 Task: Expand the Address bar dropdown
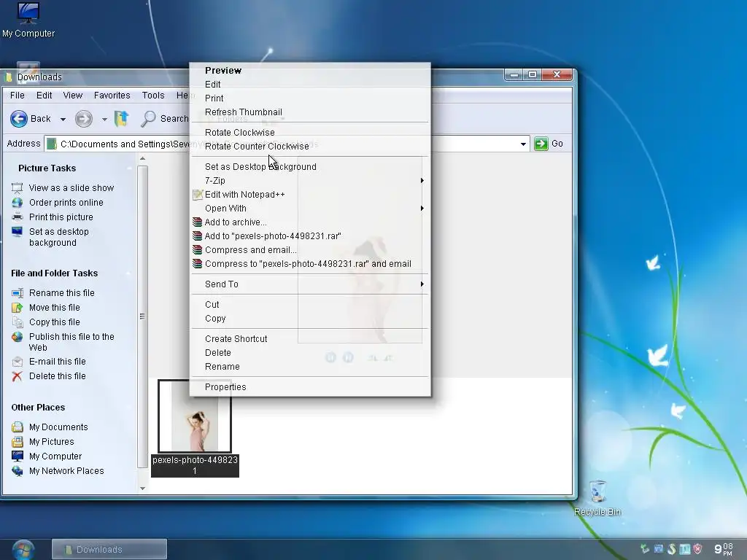pyautogui.click(x=523, y=144)
